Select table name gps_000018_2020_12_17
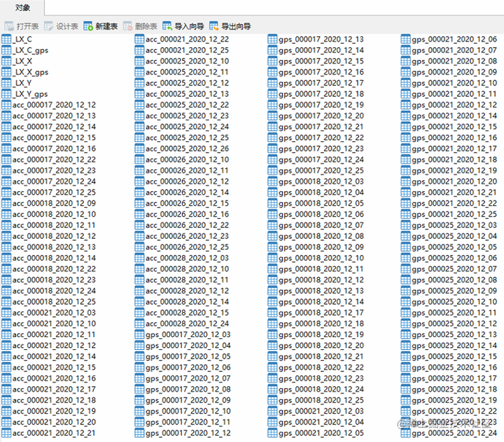 (x=321, y=313)
